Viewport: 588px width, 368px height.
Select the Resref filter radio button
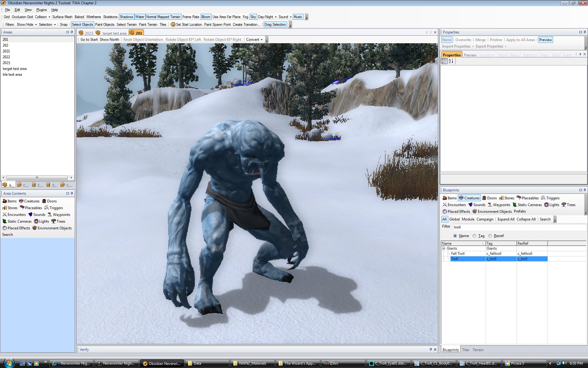tap(490, 236)
